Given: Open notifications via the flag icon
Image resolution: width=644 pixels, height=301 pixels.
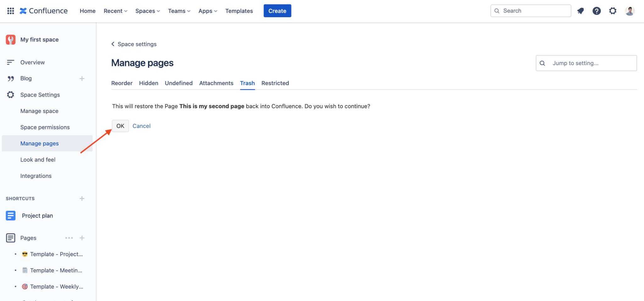Looking at the screenshot, I should [x=580, y=10].
